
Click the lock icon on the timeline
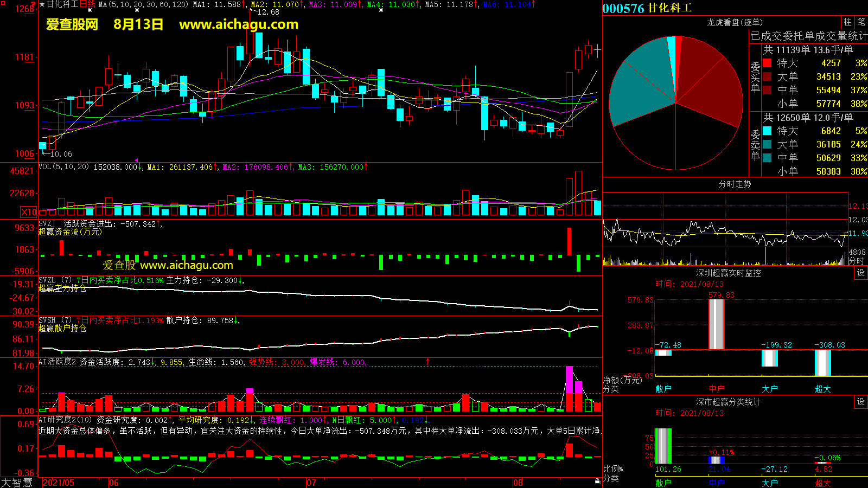click(597, 481)
